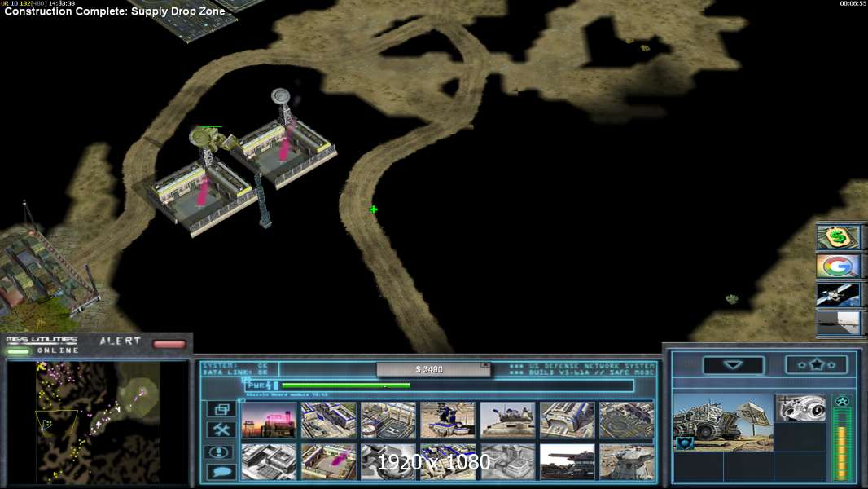Collapse the control bar with down-arrow button
Viewport: 868px width, 489px height.
tap(733, 365)
